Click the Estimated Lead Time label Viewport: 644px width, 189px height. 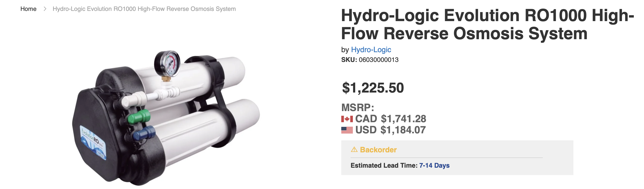[x=384, y=166]
